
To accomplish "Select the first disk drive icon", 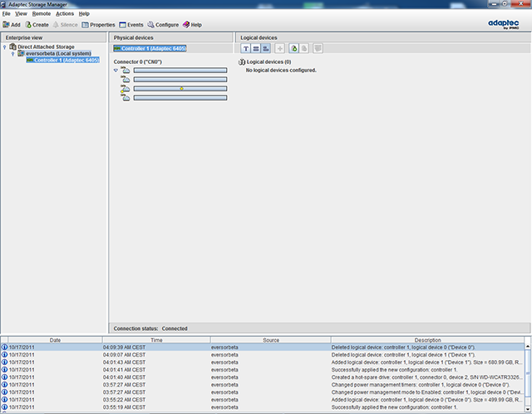I will point(126,70).
